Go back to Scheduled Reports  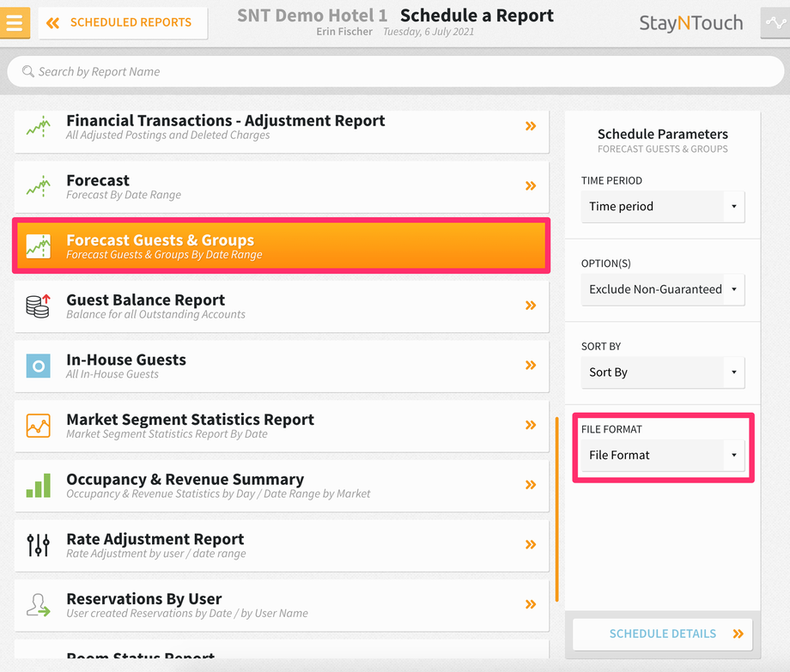(x=123, y=22)
